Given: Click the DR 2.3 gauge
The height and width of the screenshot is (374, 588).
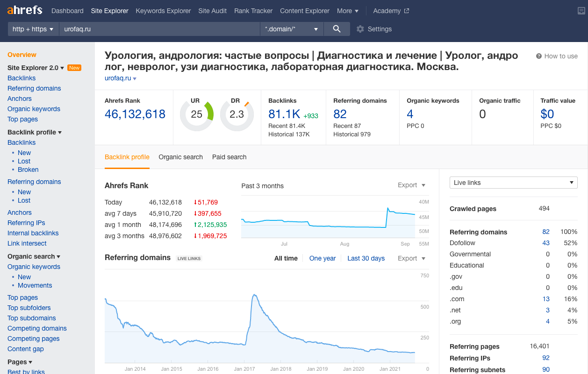Looking at the screenshot, I should point(237,114).
